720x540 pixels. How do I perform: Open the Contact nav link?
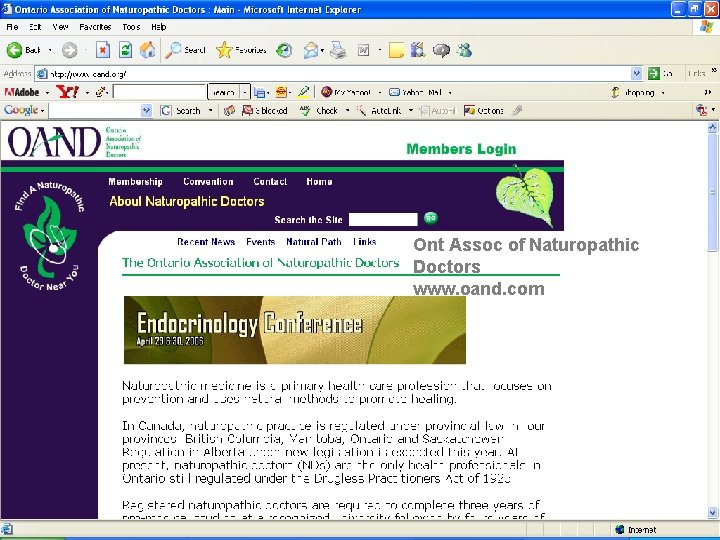270,181
